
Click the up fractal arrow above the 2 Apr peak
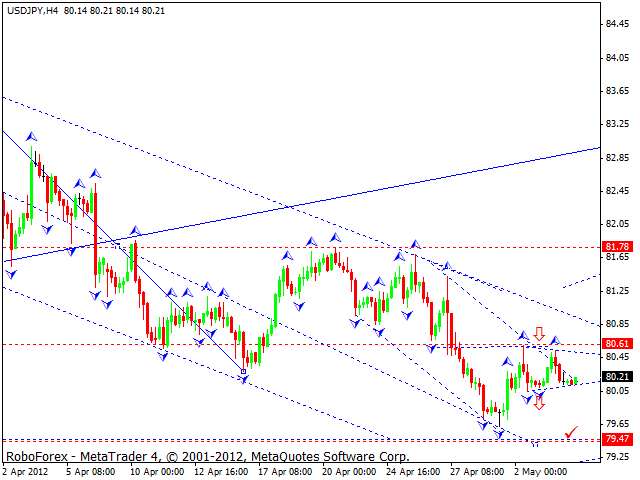31,136
